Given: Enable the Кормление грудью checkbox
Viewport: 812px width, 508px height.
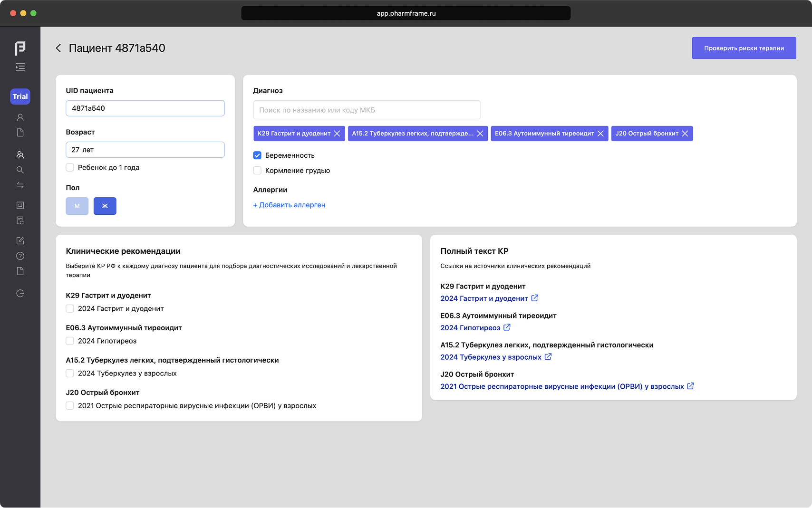Looking at the screenshot, I should (257, 171).
